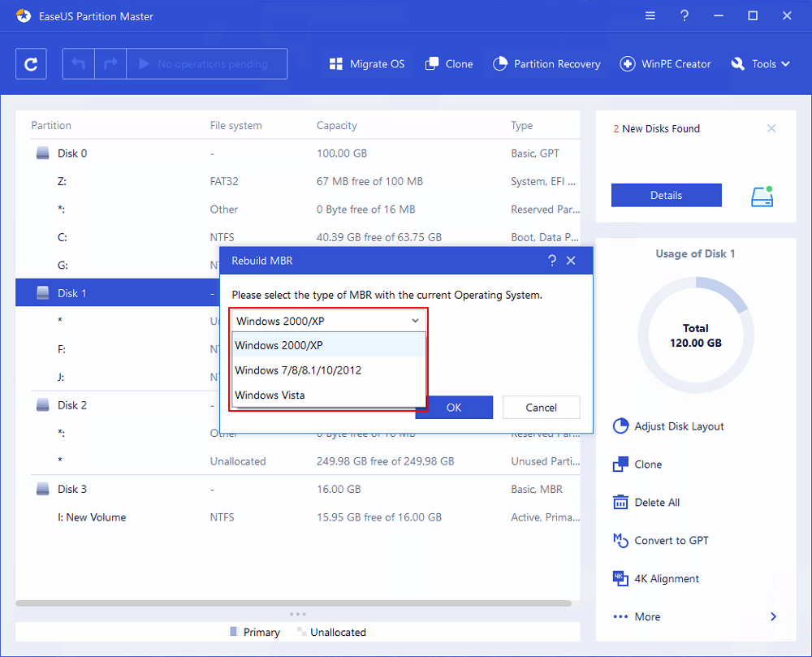
Task: Click the Primary legend color swatch
Action: click(x=234, y=632)
